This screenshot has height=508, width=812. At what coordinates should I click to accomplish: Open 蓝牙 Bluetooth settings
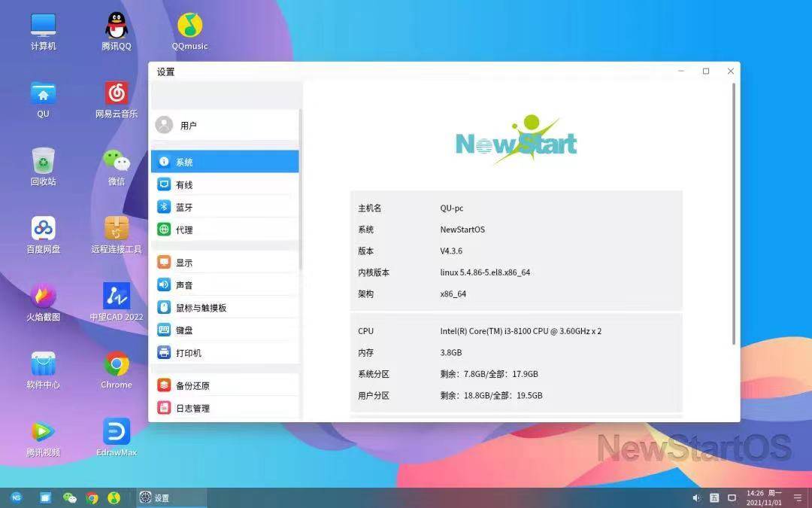(x=225, y=208)
